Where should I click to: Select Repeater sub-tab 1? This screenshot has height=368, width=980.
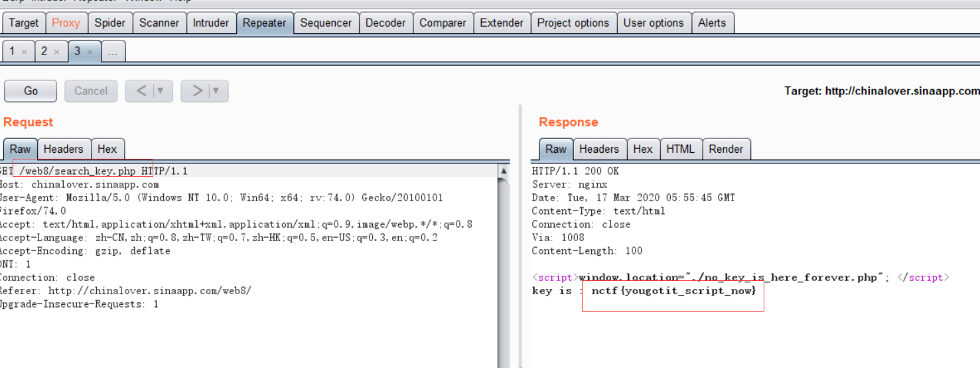click(12, 51)
